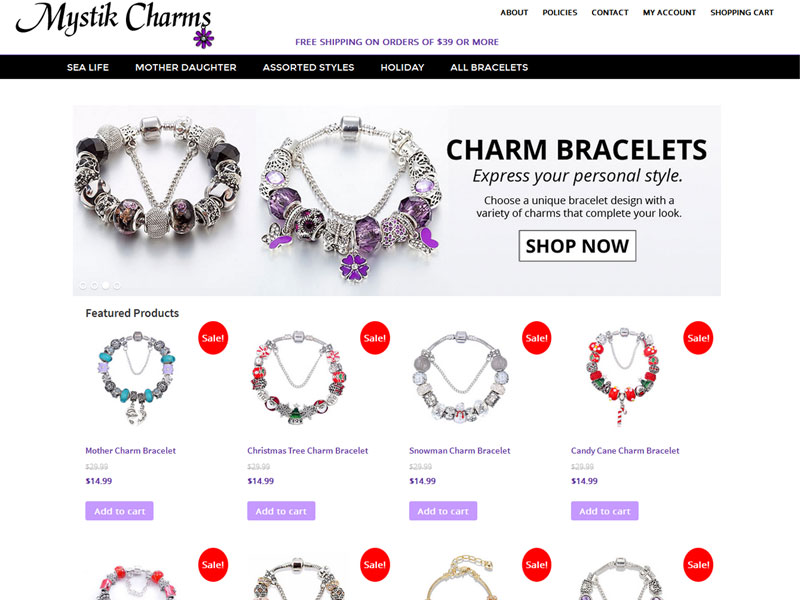Select the fourth carousel slide dot
800x600 pixels.
tap(117, 286)
